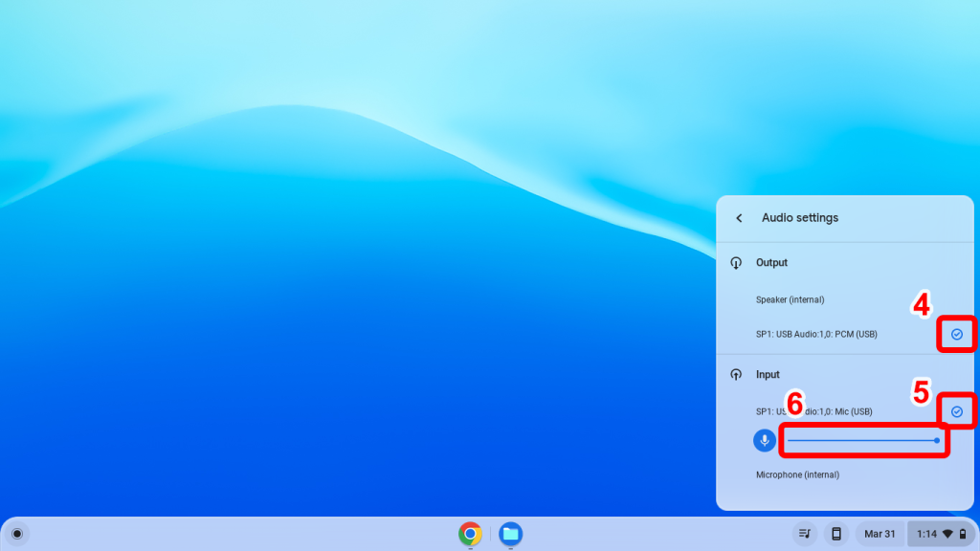Click the Audio settings panel title
The image size is (980, 551).
(801, 218)
